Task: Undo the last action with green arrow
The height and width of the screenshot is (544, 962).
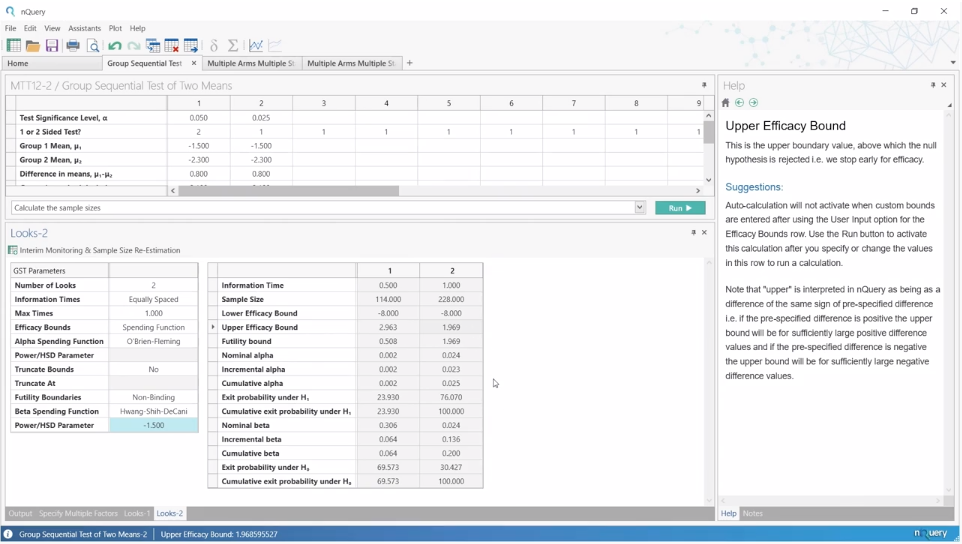Action: pos(115,46)
